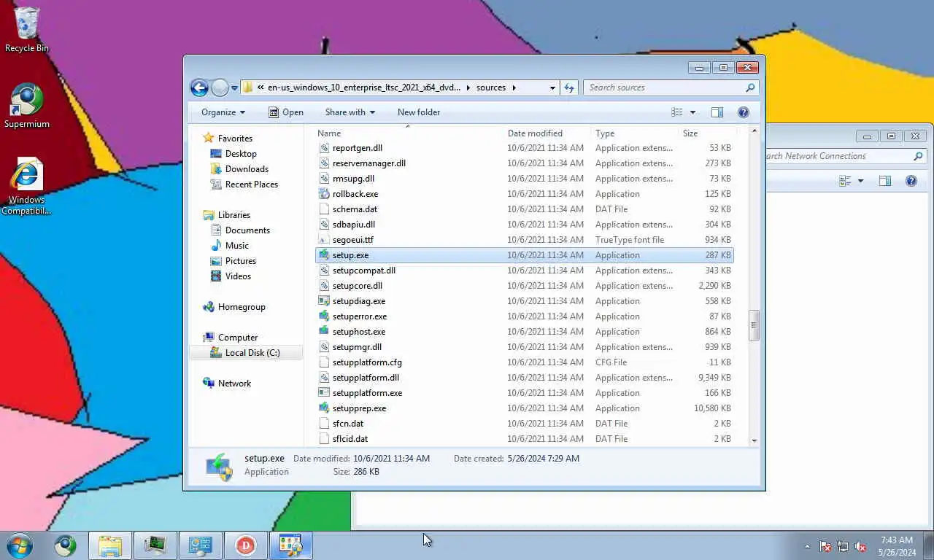The image size is (934, 560).
Task: Select Network in navigation pane
Action: [234, 384]
